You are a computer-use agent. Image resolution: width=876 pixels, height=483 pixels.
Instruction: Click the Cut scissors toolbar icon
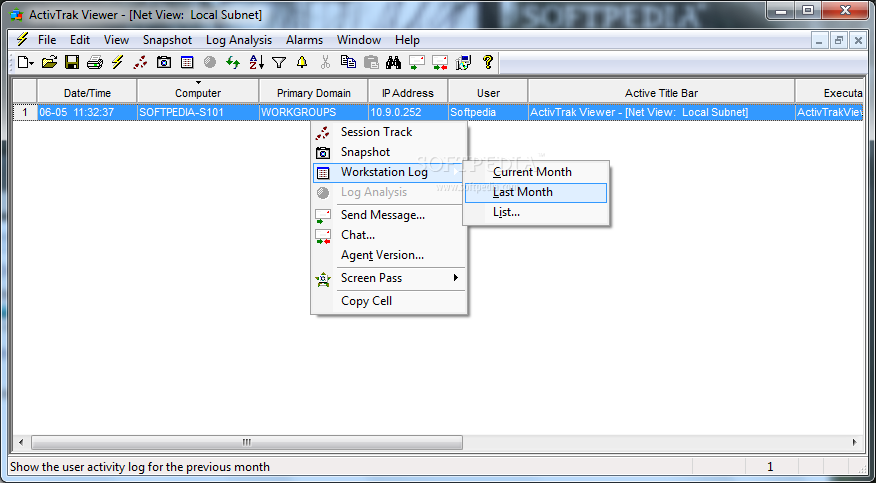[x=325, y=62]
